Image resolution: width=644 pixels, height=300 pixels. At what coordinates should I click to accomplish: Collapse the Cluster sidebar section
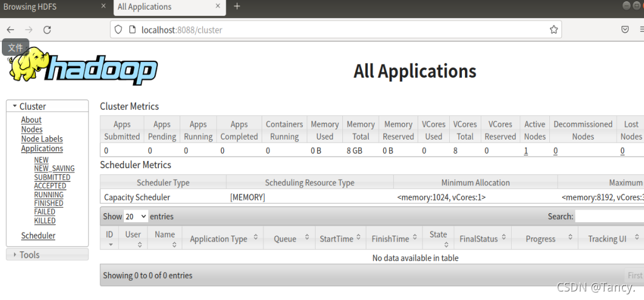pyautogui.click(x=47, y=106)
